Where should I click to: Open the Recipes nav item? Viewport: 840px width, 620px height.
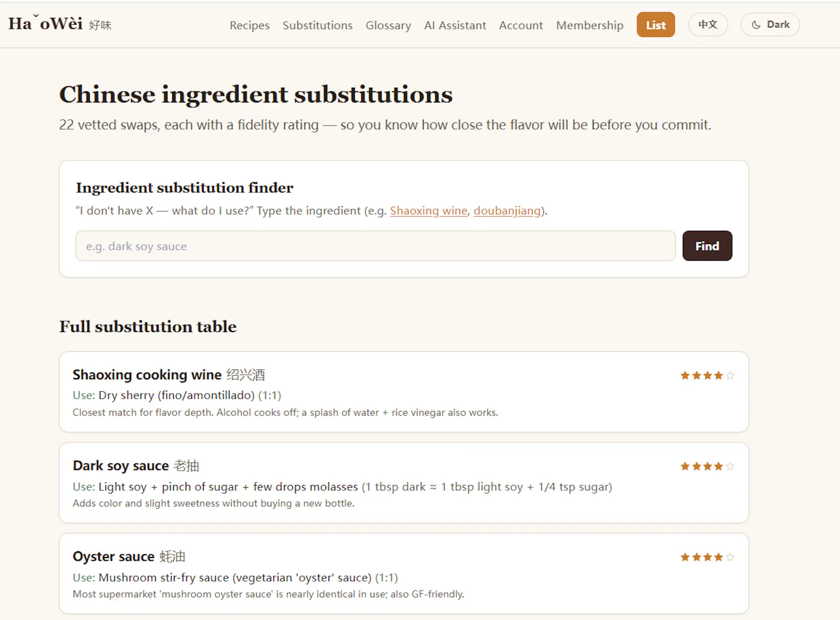249,25
